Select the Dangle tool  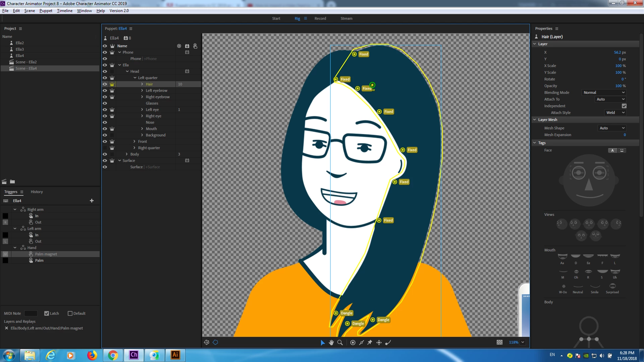pyautogui.click(x=388, y=343)
